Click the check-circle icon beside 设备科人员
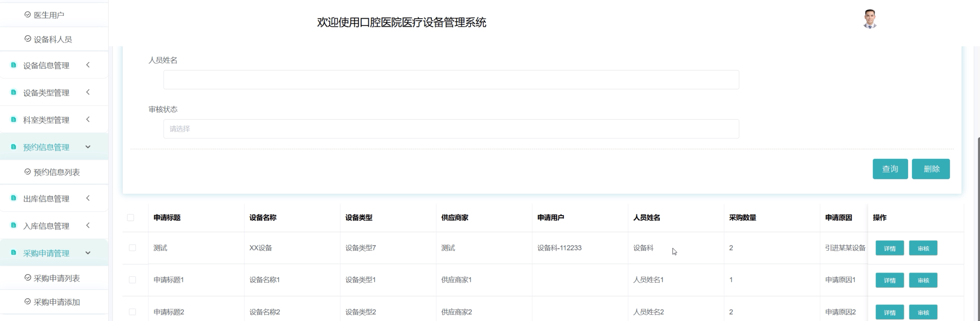 click(x=27, y=39)
